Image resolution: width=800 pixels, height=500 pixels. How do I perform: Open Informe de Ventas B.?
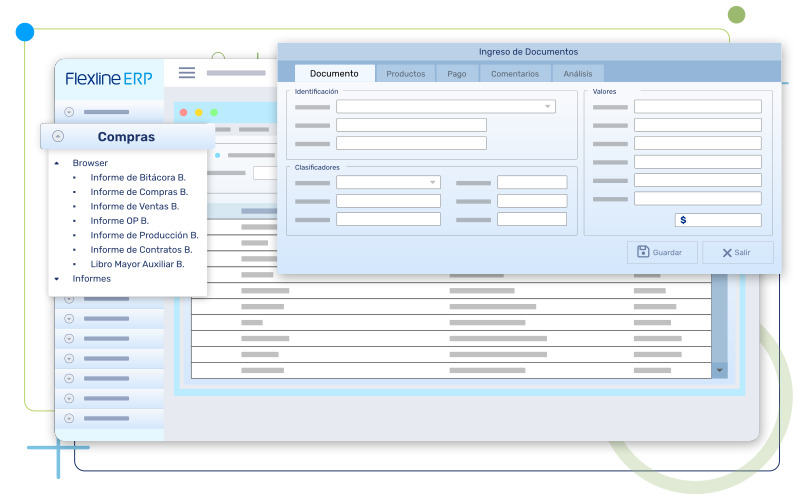[x=134, y=206]
